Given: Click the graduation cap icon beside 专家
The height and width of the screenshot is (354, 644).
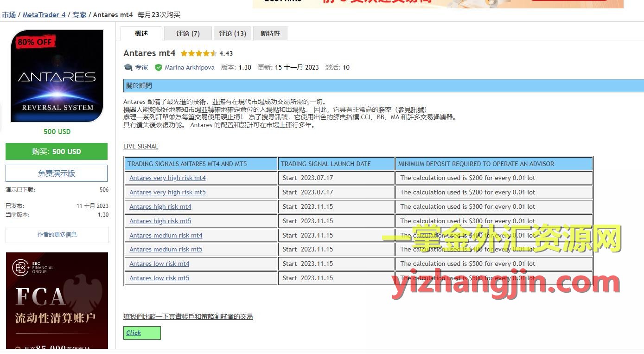Looking at the screenshot, I should pyautogui.click(x=128, y=67).
